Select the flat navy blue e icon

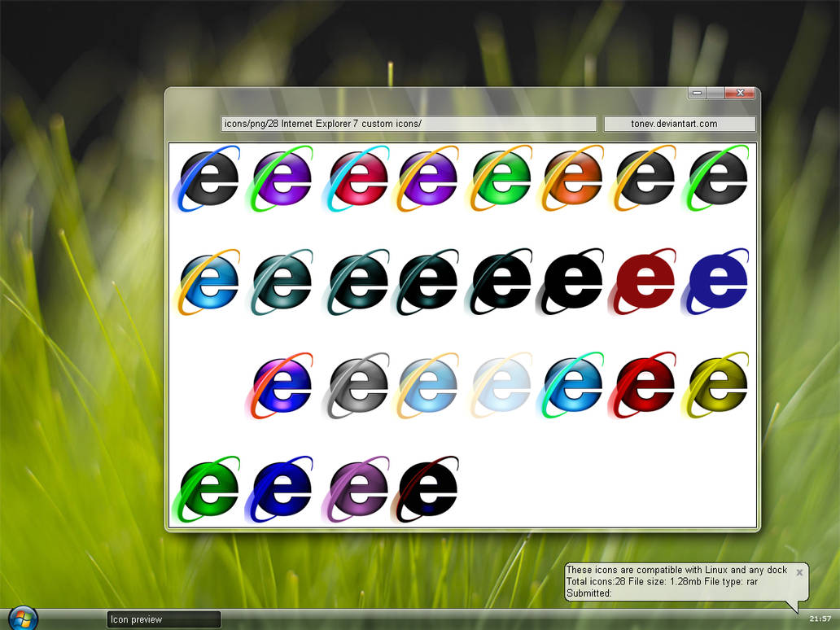tap(717, 282)
